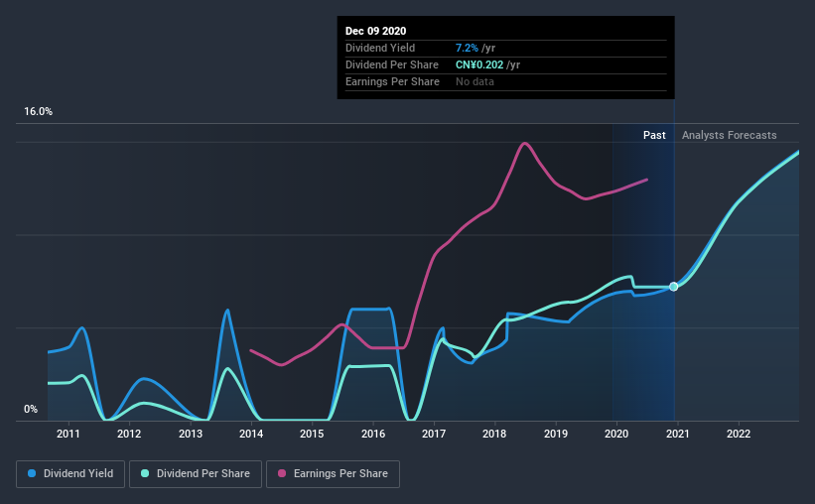
Task: Select the Past section label
Action: [654, 135]
